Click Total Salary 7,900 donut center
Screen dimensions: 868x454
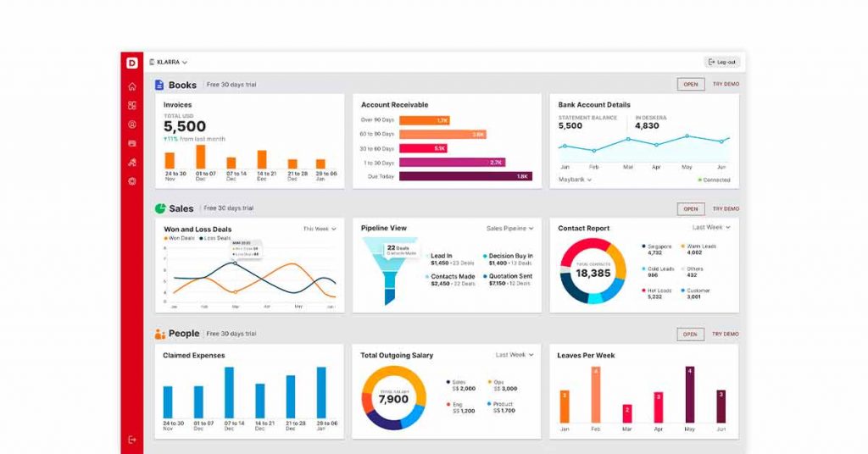pos(393,397)
